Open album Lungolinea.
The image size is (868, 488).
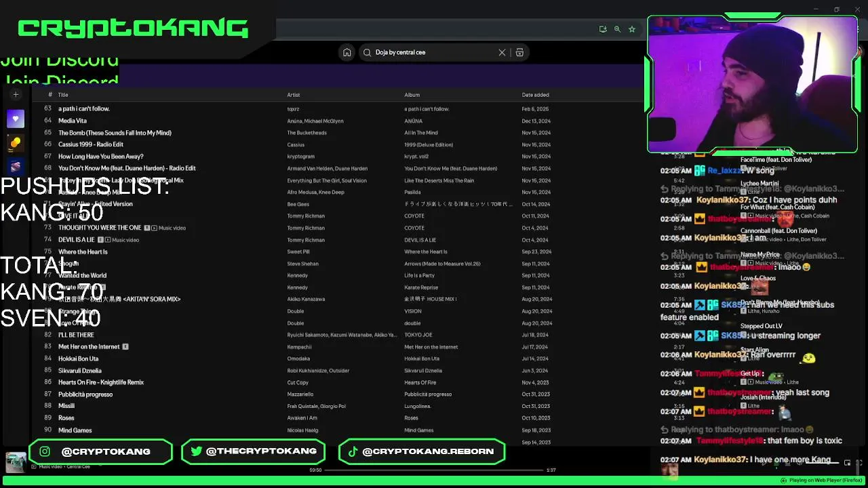click(x=418, y=406)
